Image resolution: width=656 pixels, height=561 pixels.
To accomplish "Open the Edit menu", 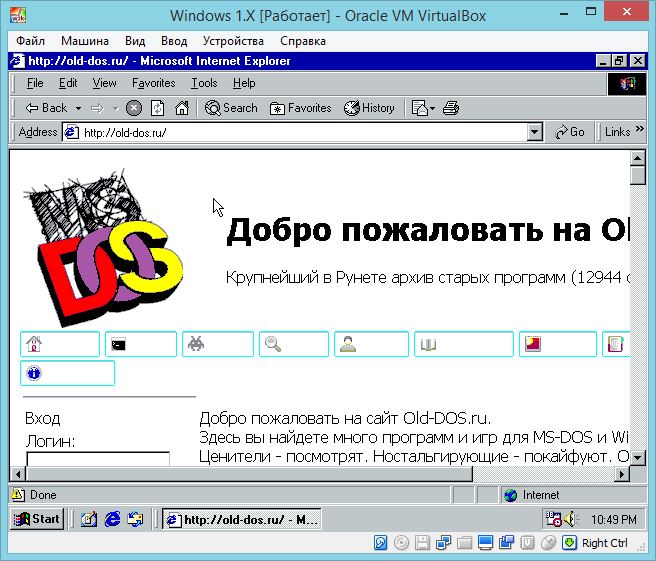I will pyautogui.click(x=68, y=83).
